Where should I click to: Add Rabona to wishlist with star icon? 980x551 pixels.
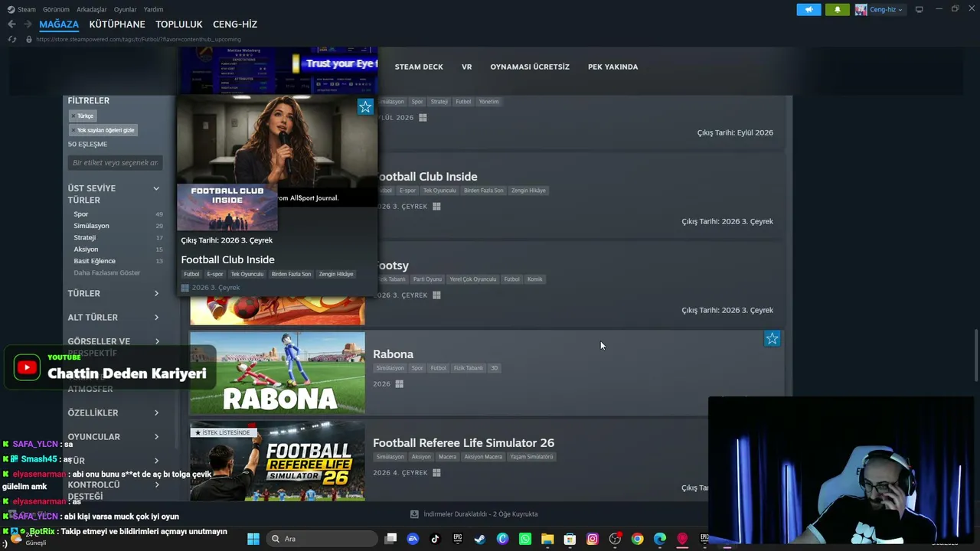click(773, 338)
